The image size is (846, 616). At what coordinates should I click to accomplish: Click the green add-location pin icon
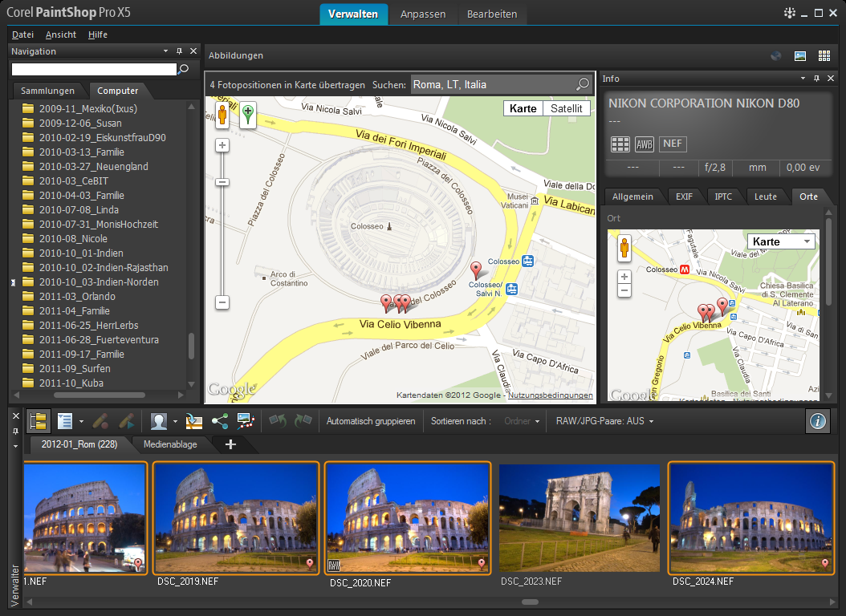coord(248,115)
